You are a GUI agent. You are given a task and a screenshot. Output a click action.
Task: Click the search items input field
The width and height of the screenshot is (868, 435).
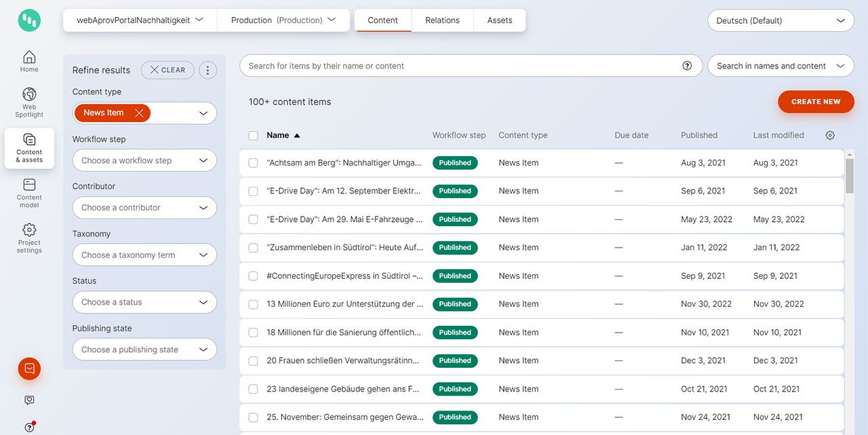coord(461,66)
